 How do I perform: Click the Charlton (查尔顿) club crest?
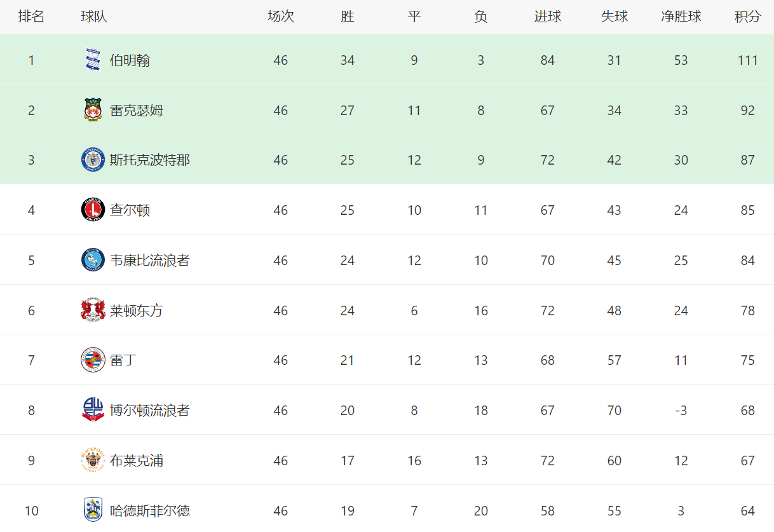point(93,210)
